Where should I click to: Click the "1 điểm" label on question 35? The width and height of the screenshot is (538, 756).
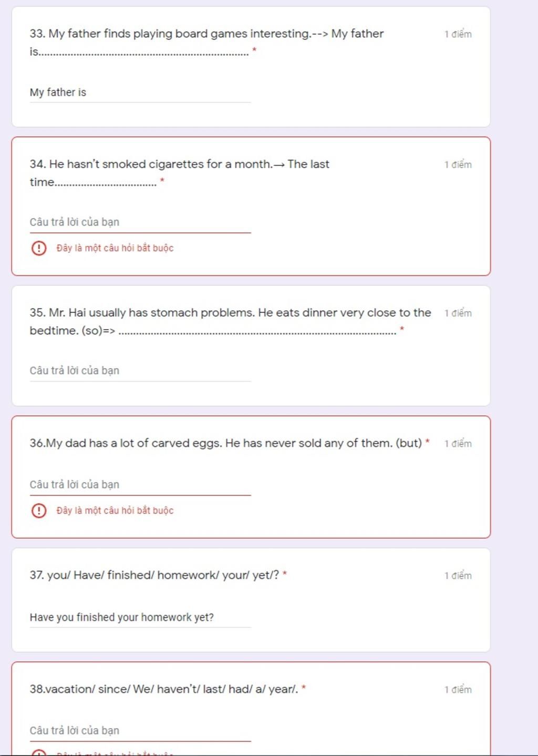tap(458, 313)
